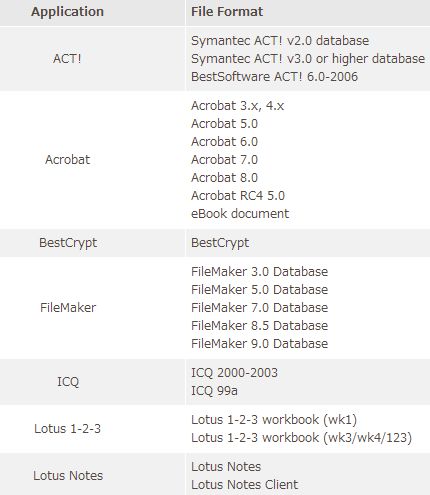Click Symantec ACT! v2.0 database entry
430x495 pixels.
[x=280, y=41]
